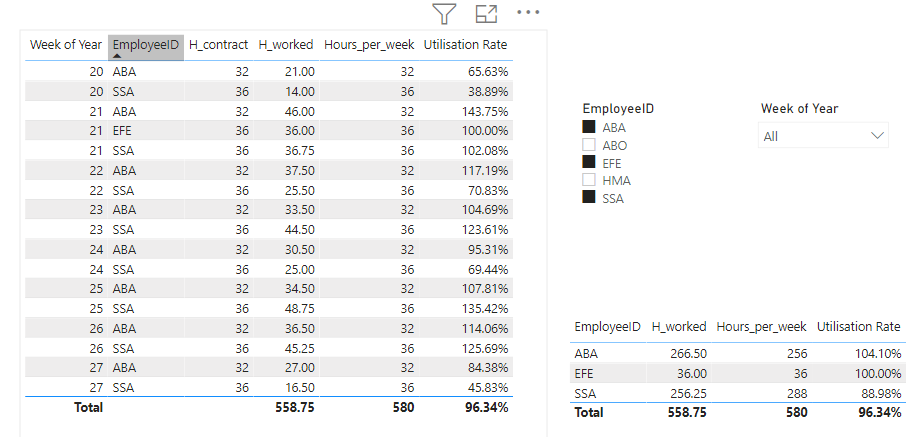Sort by H_contract column header in main table
This screenshot has height=437, width=922.
(x=218, y=45)
